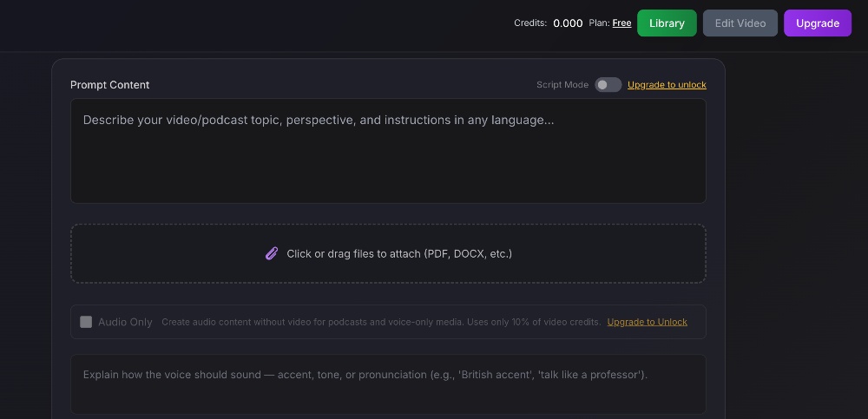Click the Script Mode label

(562, 85)
